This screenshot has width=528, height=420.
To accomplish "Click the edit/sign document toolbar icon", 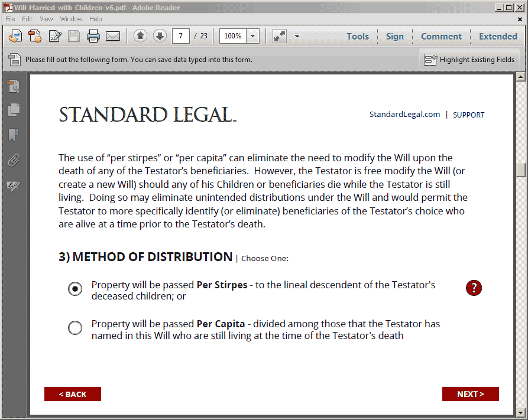I will [55, 36].
